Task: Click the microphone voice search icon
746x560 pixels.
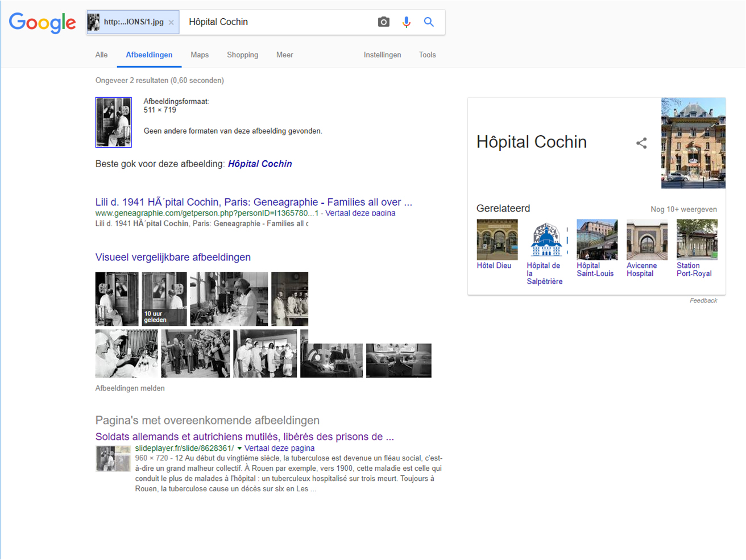Action: (x=406, y=22)
